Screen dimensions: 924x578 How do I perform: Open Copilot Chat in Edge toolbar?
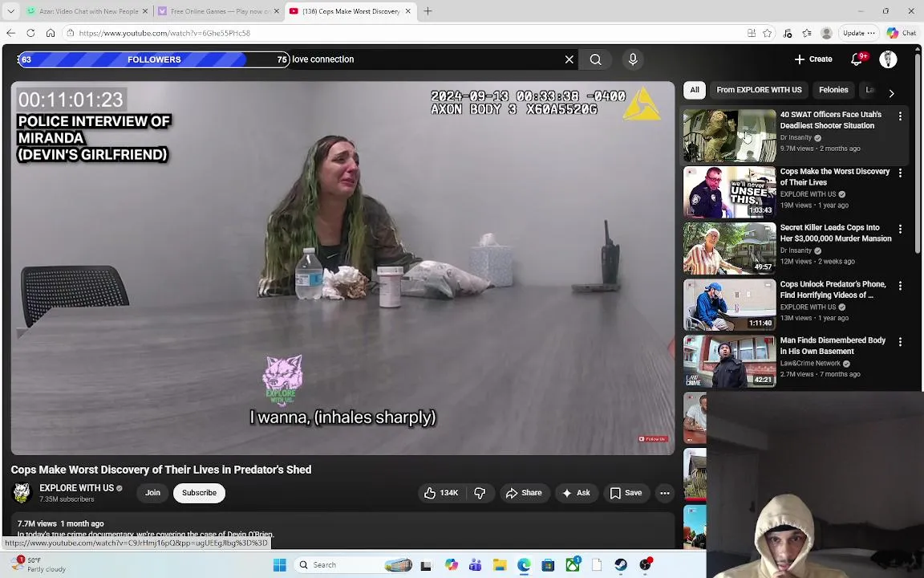[902, 33]
